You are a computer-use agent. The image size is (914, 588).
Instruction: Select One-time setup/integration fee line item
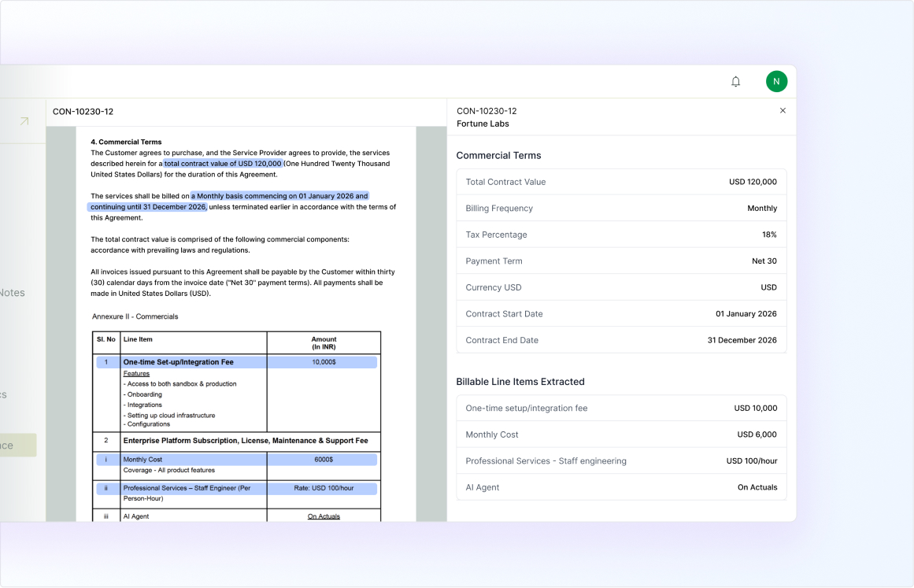coord(621,408)
